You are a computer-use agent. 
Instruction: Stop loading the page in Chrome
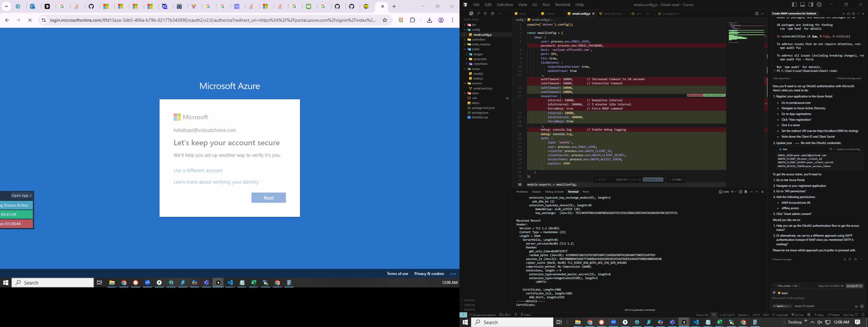click(30, 20)
